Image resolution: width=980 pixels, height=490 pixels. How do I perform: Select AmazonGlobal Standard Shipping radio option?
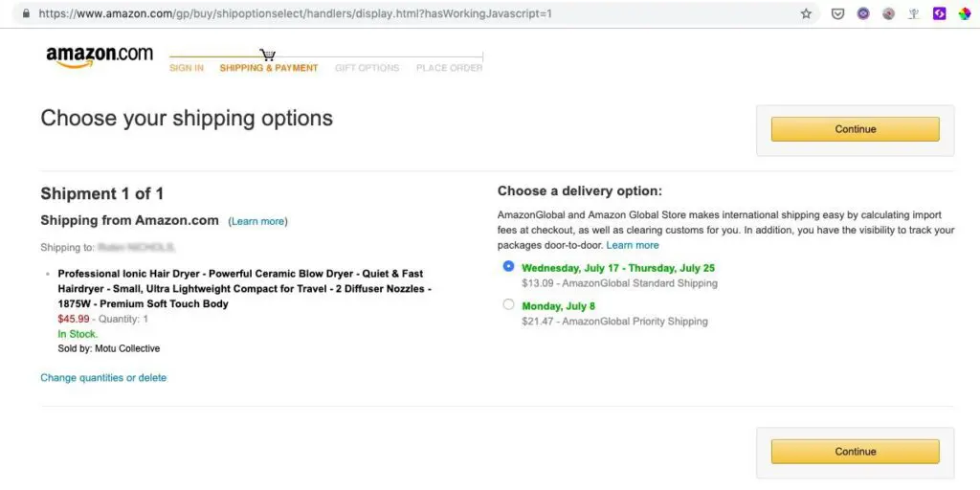(x=508, y=267)
